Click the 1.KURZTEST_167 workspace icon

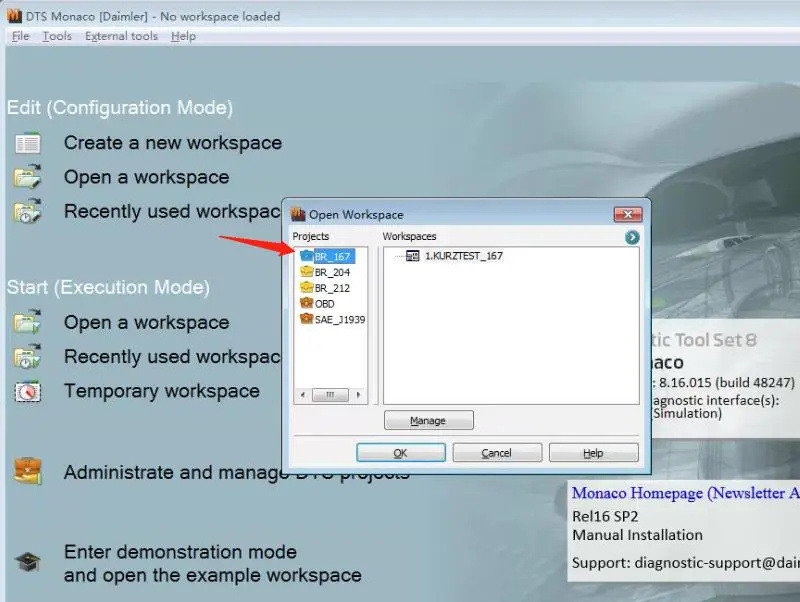pyautogui.click(x=413, y=256)
